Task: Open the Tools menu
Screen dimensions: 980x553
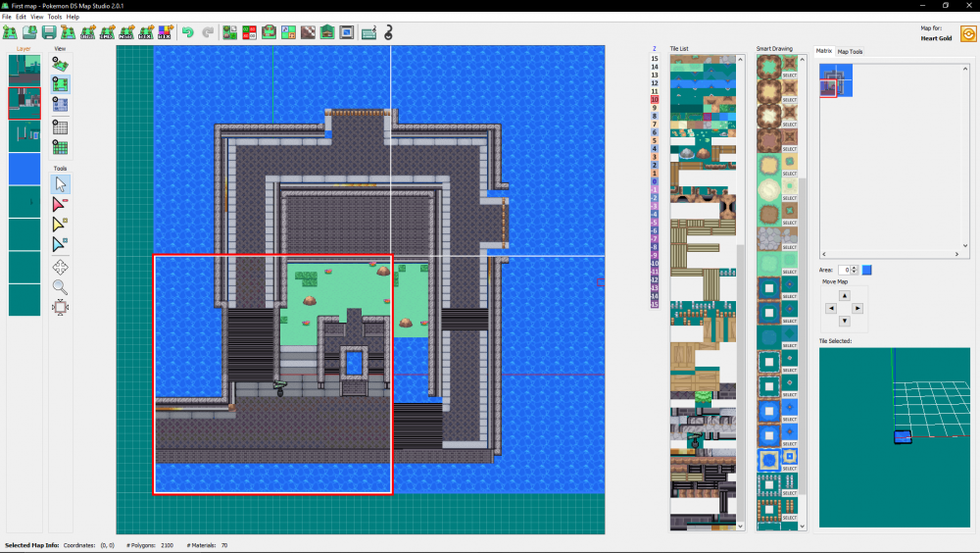Action: coord(55,17)
